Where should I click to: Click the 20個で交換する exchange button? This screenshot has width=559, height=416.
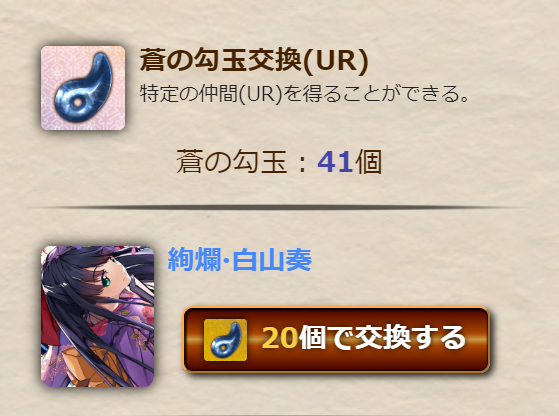(x=337, y=340)
